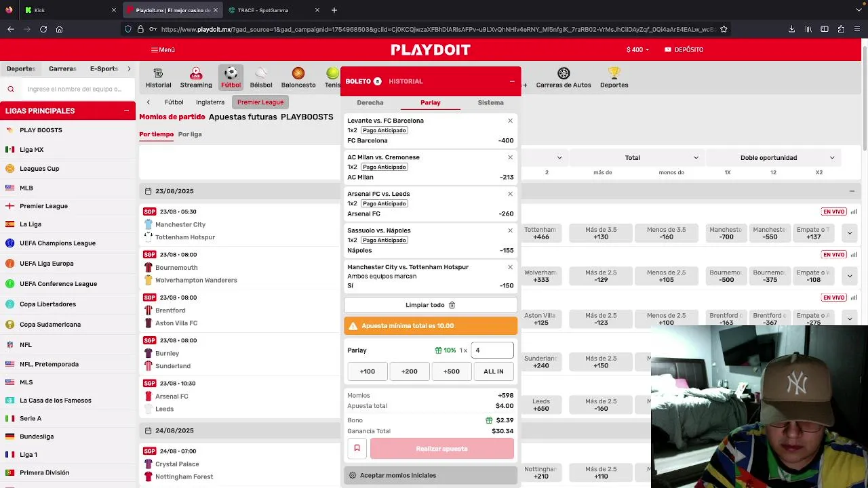868x488 pixels.
Task: Click Realizar apuesta button
Action: tap(441, 449)
